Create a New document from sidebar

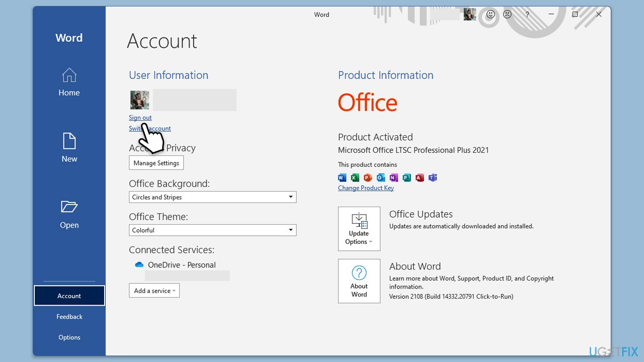(x=69, y=148)
